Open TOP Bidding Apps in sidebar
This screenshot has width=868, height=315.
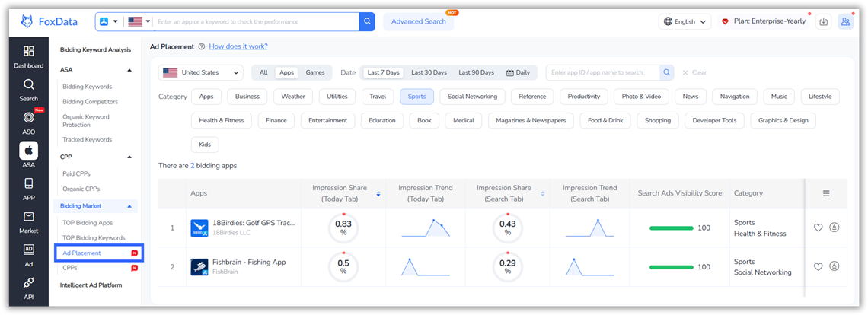pyautogui.click(x=88, y=223)
